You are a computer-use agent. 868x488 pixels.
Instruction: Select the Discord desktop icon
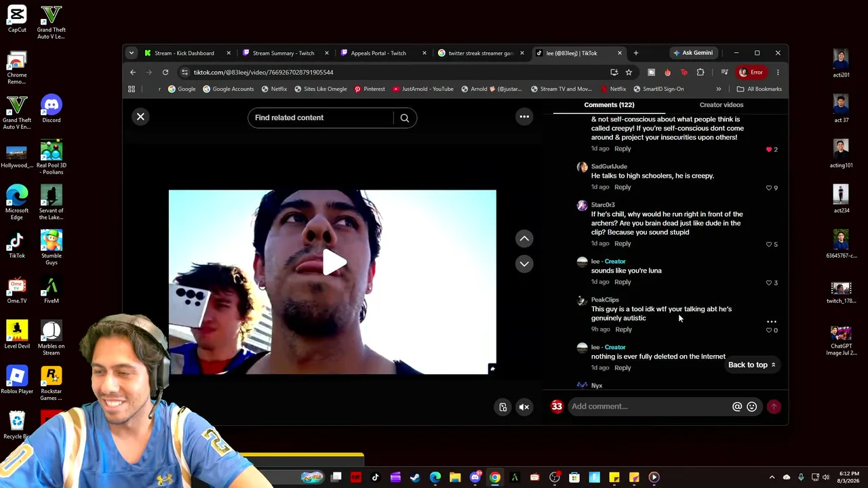(51, 110)
